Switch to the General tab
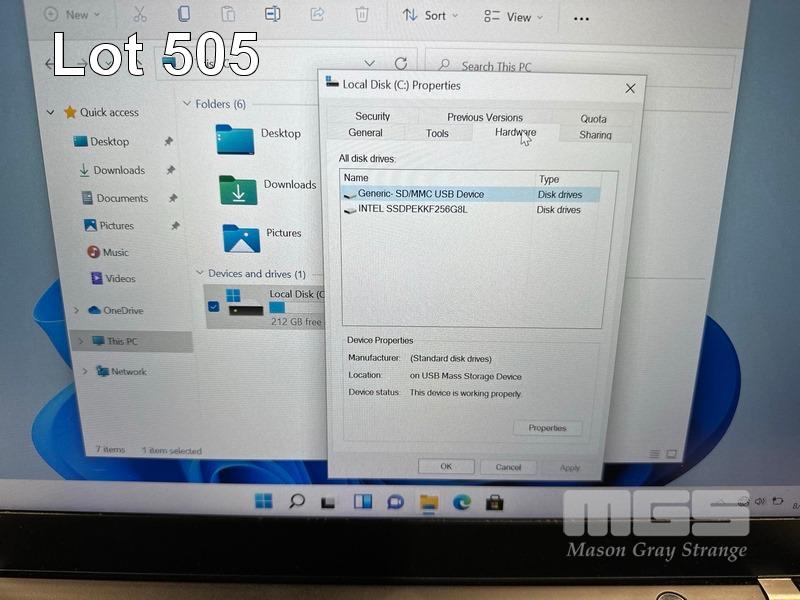The image size is (800, 600). click(x=365, y=133)
